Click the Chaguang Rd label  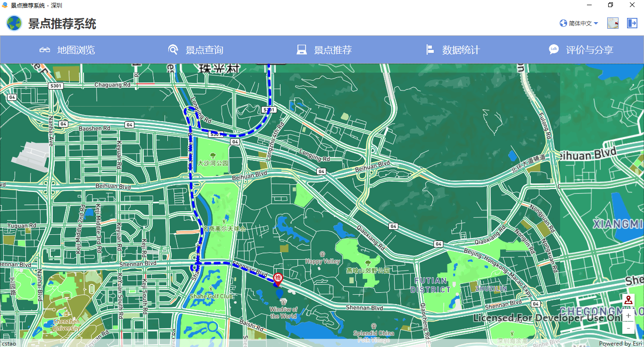113,85
